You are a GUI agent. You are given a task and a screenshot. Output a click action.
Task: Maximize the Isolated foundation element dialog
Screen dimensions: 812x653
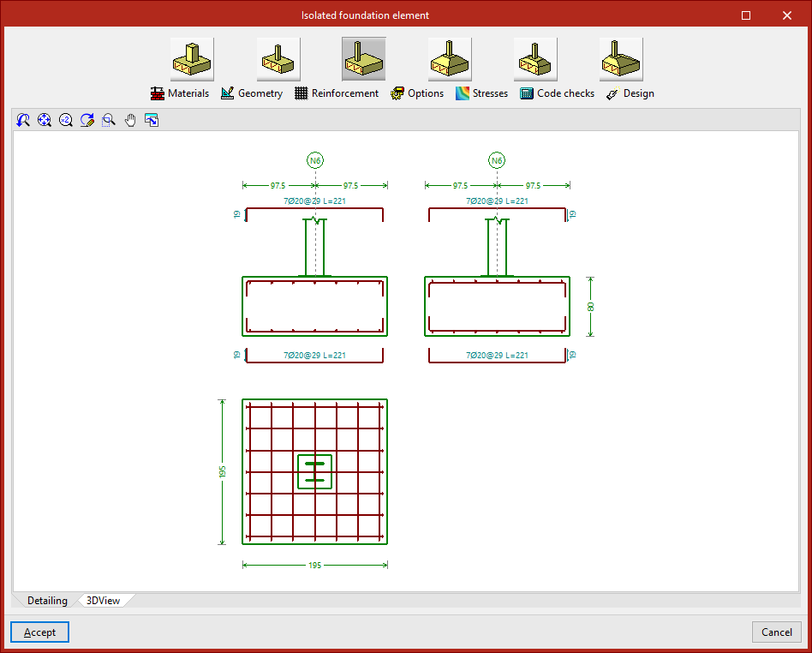746,15
